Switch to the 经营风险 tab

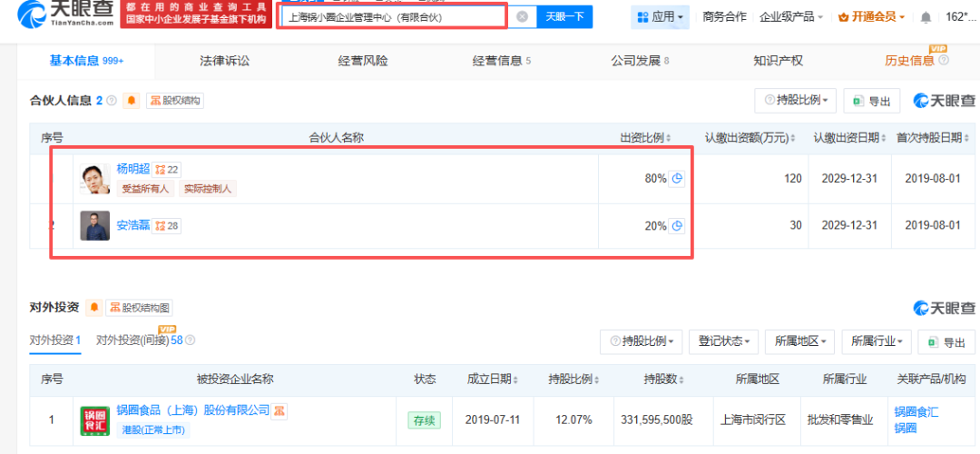tap(363, 61)
